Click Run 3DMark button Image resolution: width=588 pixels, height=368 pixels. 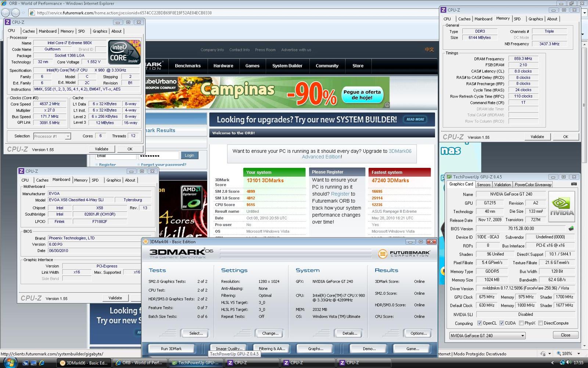pyautogui.click(x=171, y=348)
